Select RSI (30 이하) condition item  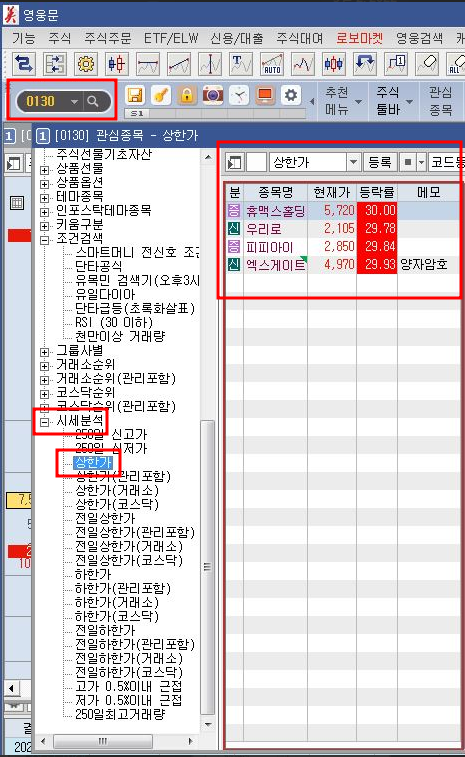click(114, 322)
